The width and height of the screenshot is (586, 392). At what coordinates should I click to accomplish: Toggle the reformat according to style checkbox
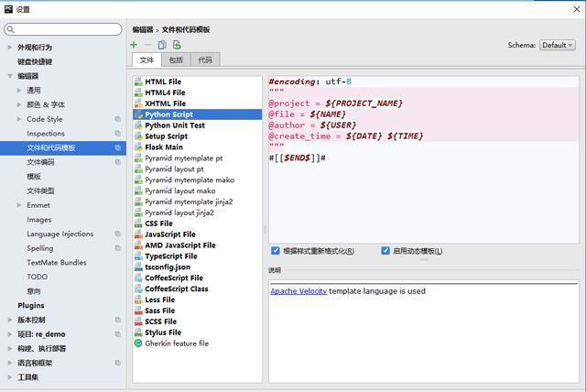click(x=276, y=250)
